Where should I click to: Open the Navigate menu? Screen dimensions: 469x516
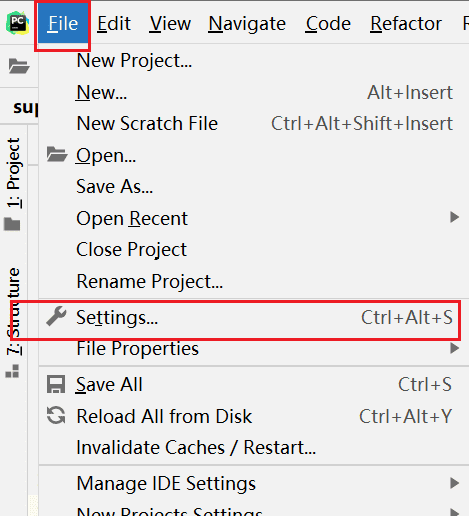coord(247,24)
